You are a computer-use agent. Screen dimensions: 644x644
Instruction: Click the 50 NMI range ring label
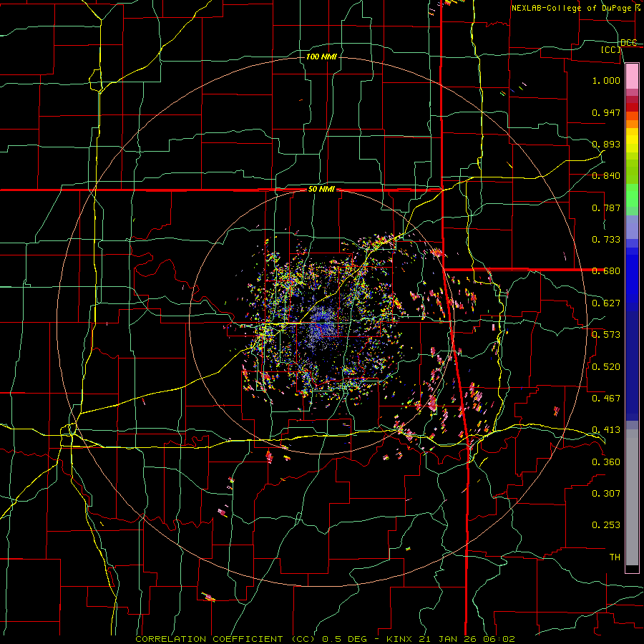coord(321,190)
